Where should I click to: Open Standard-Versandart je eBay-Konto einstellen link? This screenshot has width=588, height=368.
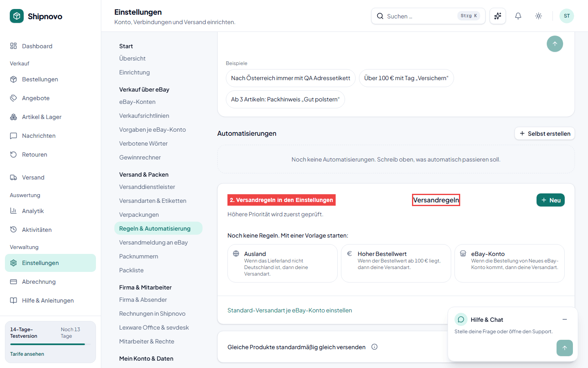(x=290, y=310)
